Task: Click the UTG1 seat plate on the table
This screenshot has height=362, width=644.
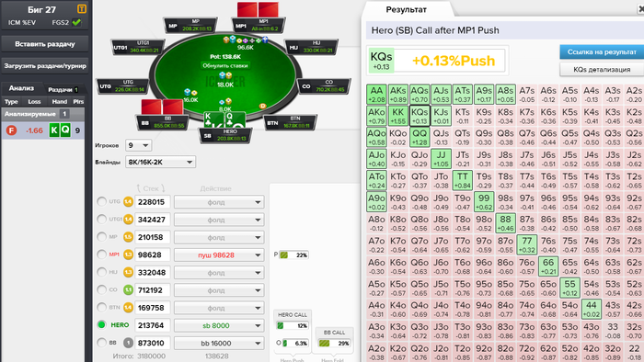Action: coord(138,48)
